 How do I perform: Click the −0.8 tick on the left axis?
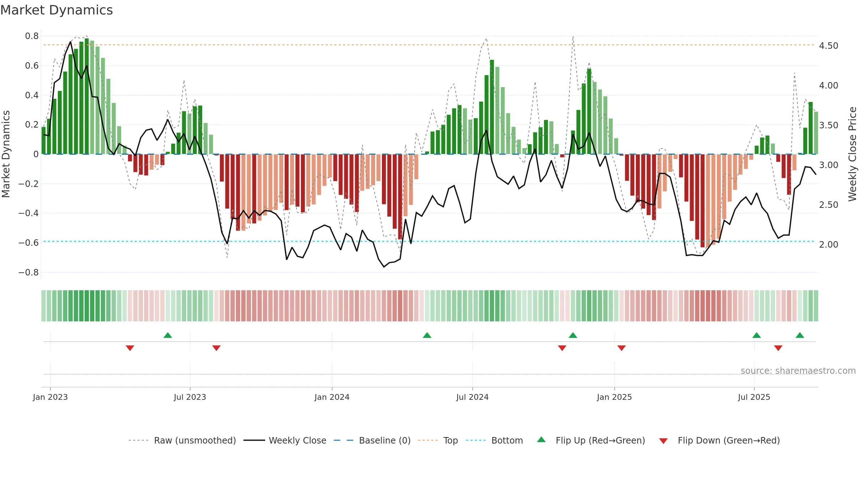tap(29, 273)
